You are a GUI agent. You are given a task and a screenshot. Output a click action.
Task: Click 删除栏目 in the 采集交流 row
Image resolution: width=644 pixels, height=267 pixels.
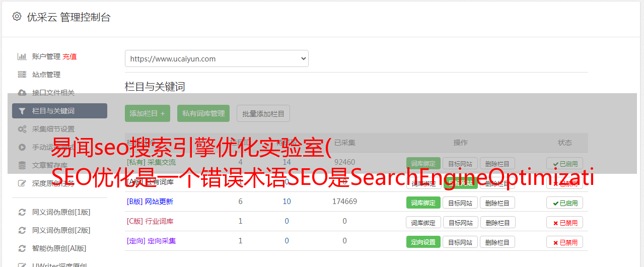pos(497,163)
